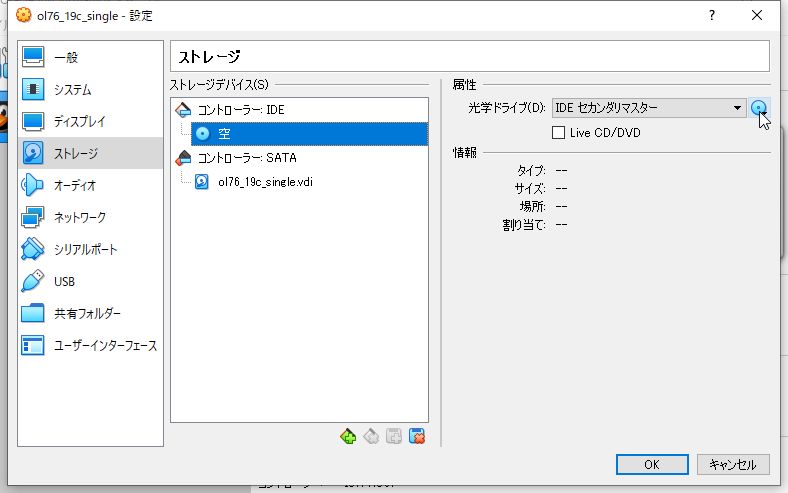Enable the Live CD/DVD checkbox
Screen dimensions: 788x493
click(558, 133)
